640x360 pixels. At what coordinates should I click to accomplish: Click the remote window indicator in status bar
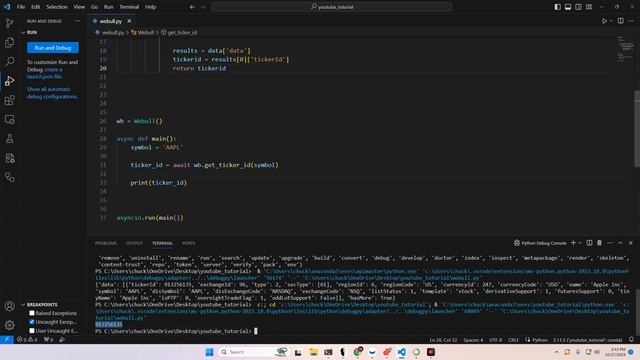pyautogui.click(x=7, y=340)
